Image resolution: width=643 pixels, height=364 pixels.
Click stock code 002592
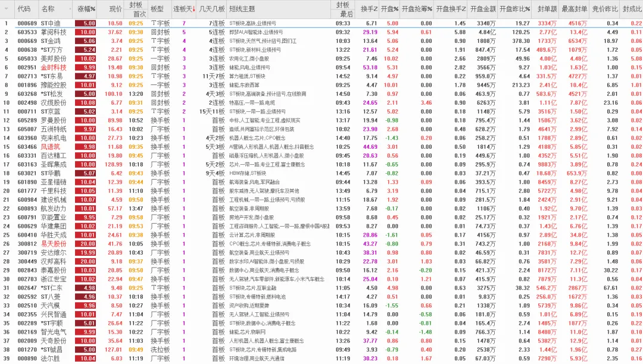pyautogui.click(x=27, y=297)
